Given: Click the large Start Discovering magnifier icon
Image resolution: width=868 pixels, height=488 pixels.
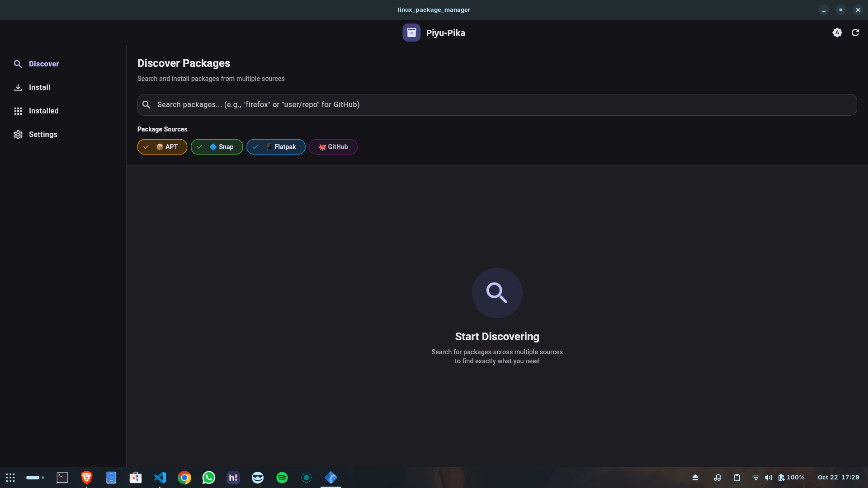Looking at the screenshot, I should 497,293.
